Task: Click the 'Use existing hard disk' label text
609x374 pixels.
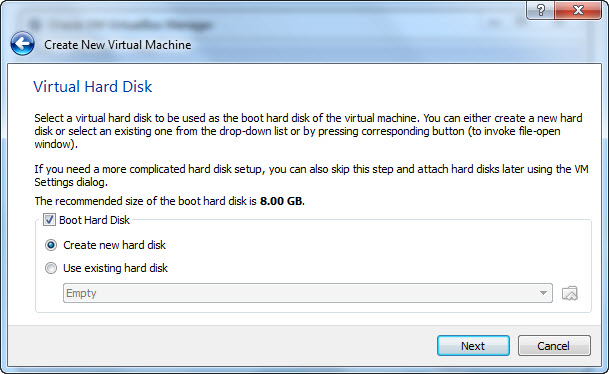Action: [115, 268]
